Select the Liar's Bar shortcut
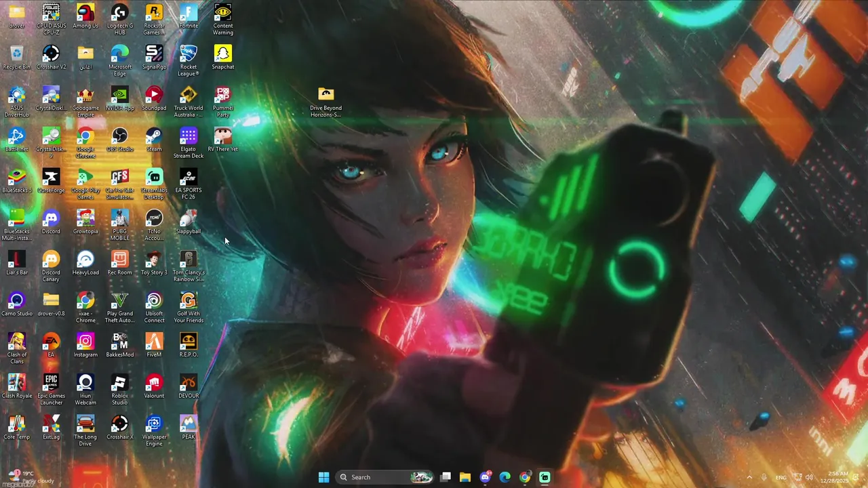 17,264
